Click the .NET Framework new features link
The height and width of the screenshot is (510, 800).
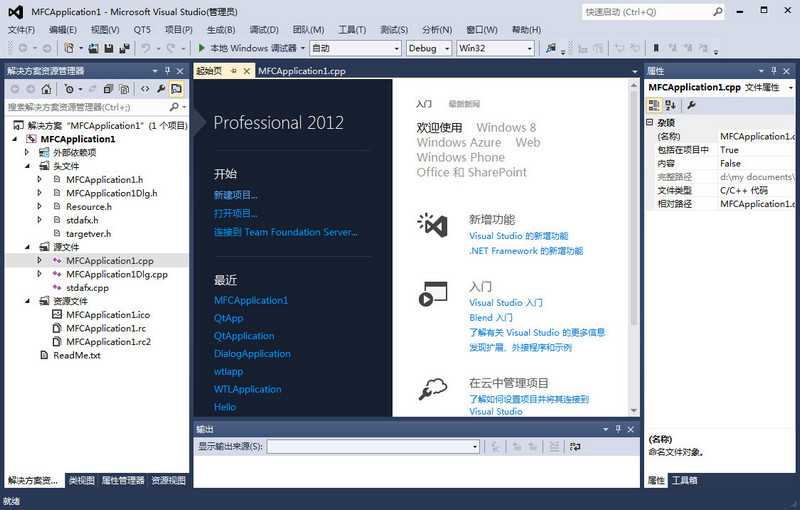coord(526,251)
